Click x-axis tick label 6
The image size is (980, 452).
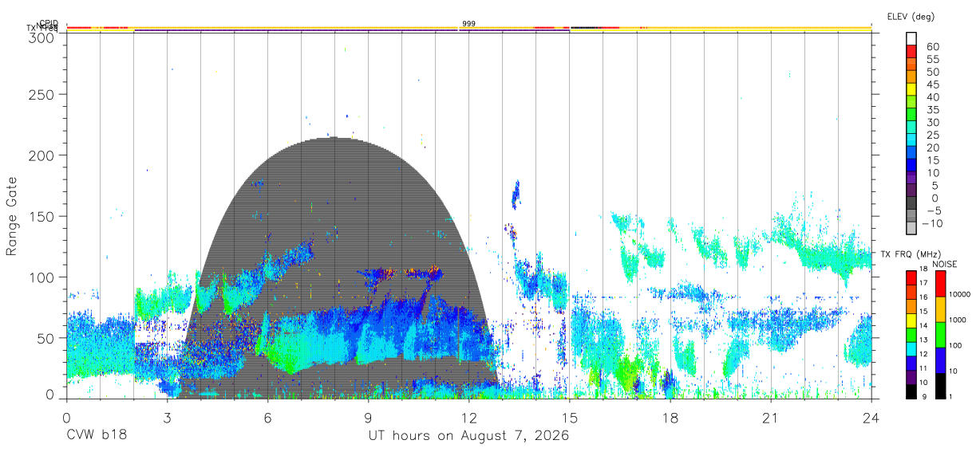click(268, 418)
